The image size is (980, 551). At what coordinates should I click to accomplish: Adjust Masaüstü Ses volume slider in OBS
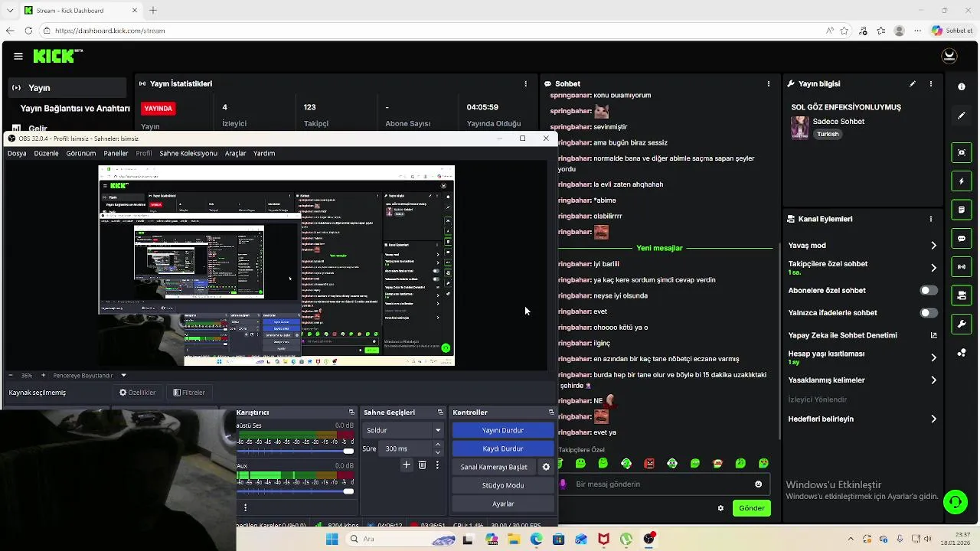[296, 452]
